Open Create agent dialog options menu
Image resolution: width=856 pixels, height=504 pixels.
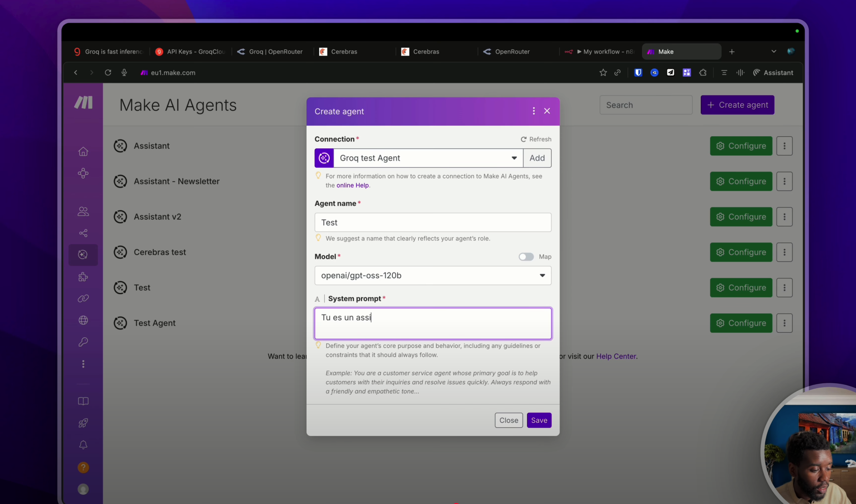pos(534,111)
